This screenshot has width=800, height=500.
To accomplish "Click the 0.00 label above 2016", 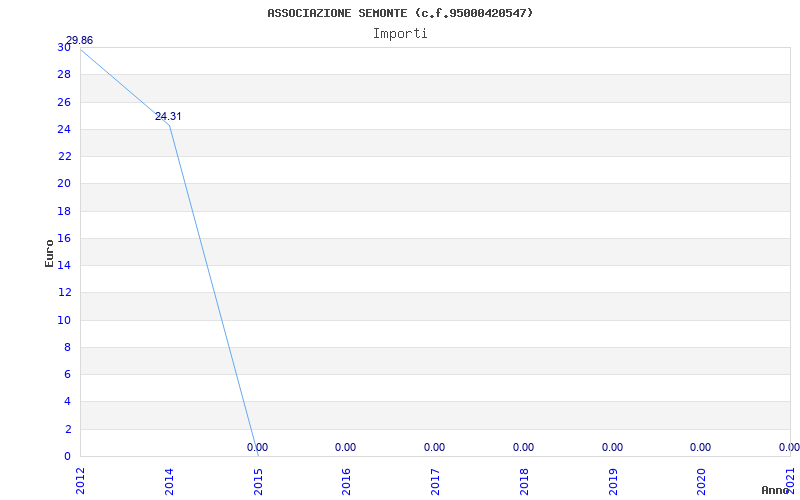I will pyautogui.click(x=345, y=447).
